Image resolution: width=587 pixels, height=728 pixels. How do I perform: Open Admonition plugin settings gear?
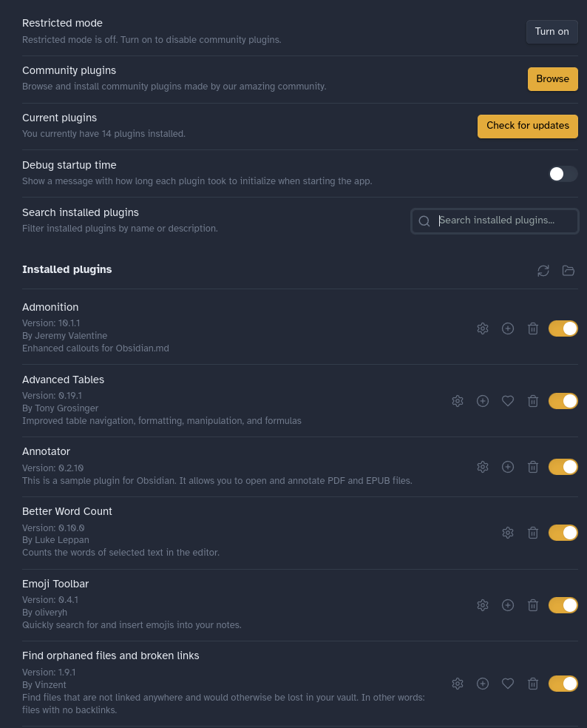tap(483, 328)
